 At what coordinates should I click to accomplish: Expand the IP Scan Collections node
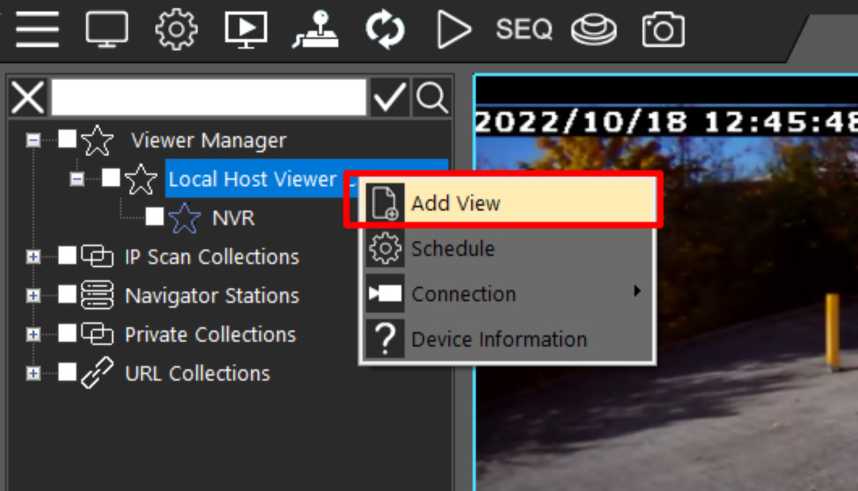pos(33,257)
